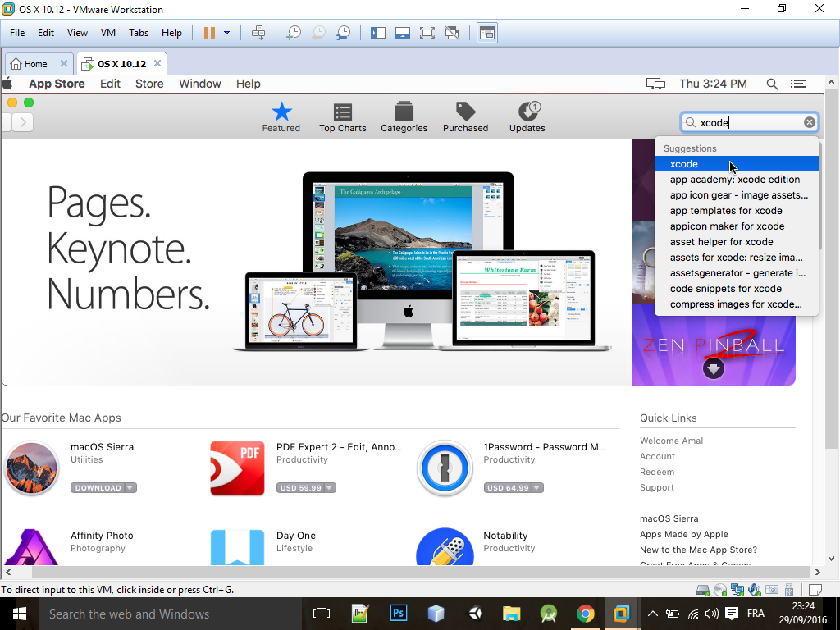The height and width of the screenshot is (630, 840).
Task: Pick 'asset helper for xcode' suggestion
Action: 737,242
